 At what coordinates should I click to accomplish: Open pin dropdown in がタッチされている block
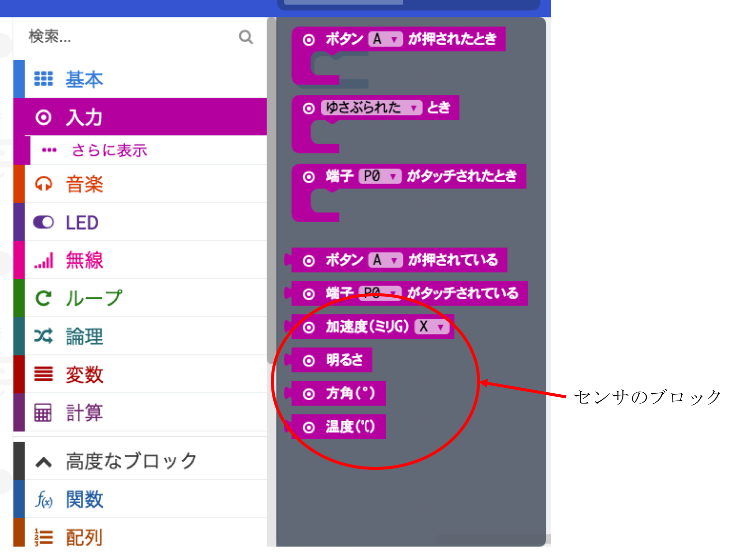click(x=380, y=293)
